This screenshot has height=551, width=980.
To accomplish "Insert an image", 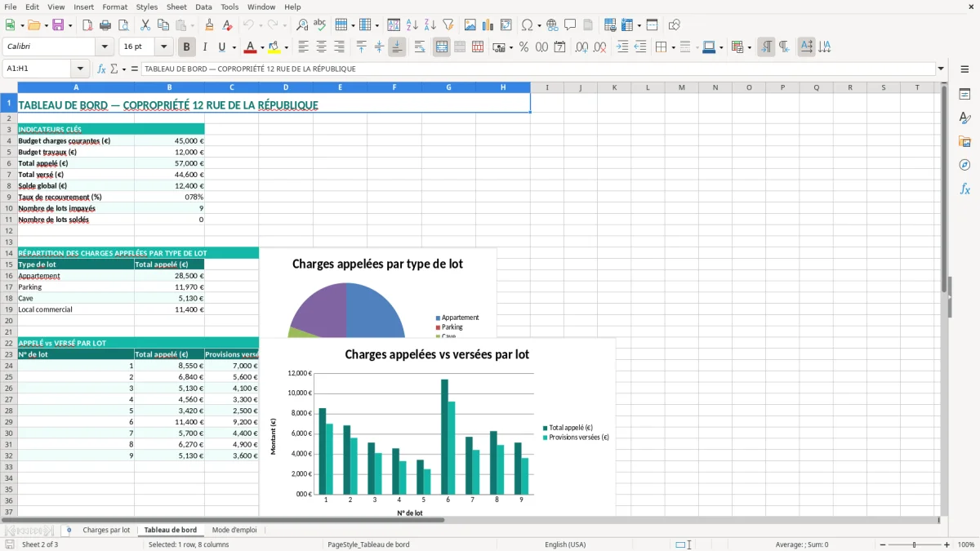I will pos(470,25).
